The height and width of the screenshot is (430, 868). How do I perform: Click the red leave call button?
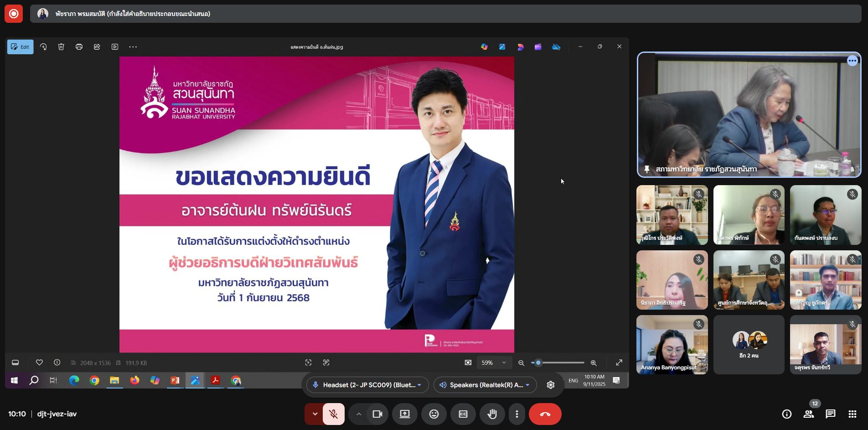(545, 414)
